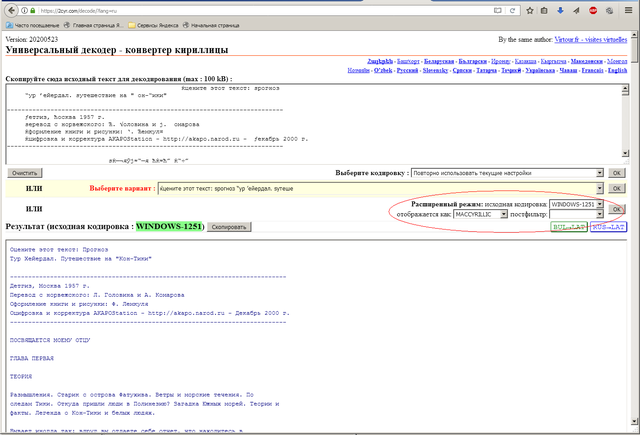Open the downloads blue arrow icon
This screenshot has width=640, height=435.
tap(560, 11)
